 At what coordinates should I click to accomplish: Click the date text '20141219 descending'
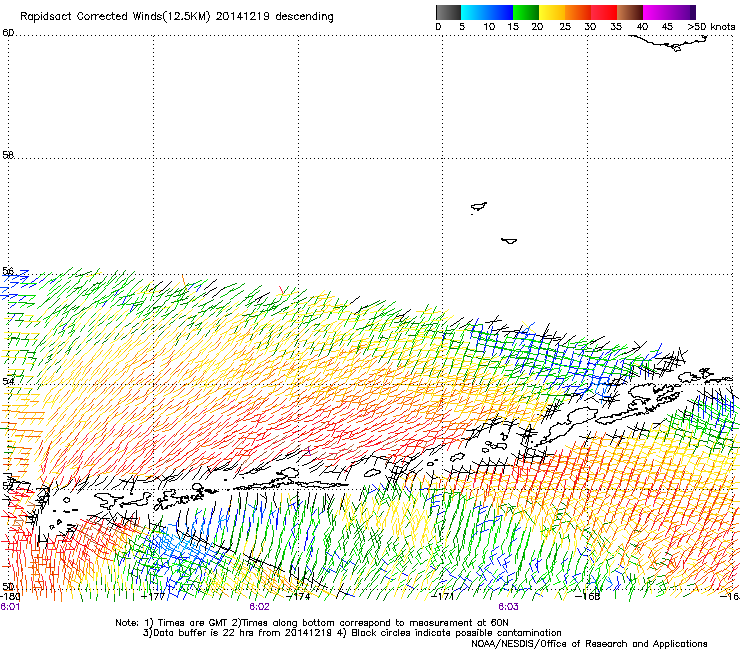tap(275, 17)
